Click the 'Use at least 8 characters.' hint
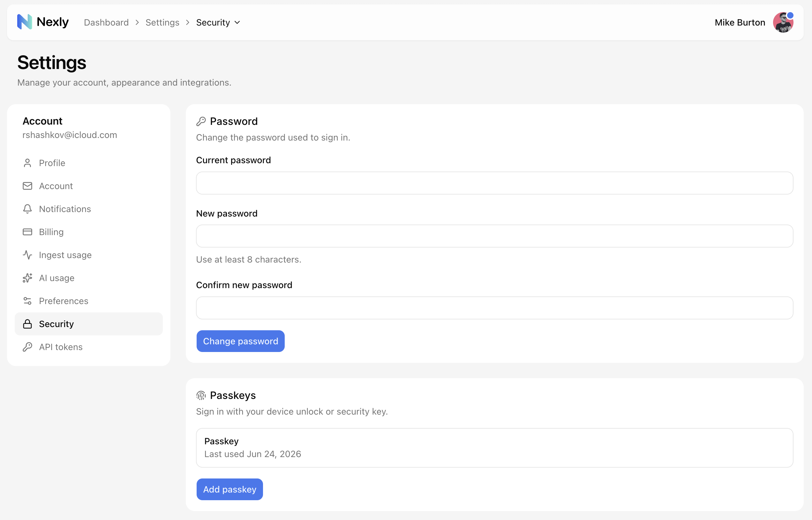Viewport: 812px width, 520px height. [249, 259]
